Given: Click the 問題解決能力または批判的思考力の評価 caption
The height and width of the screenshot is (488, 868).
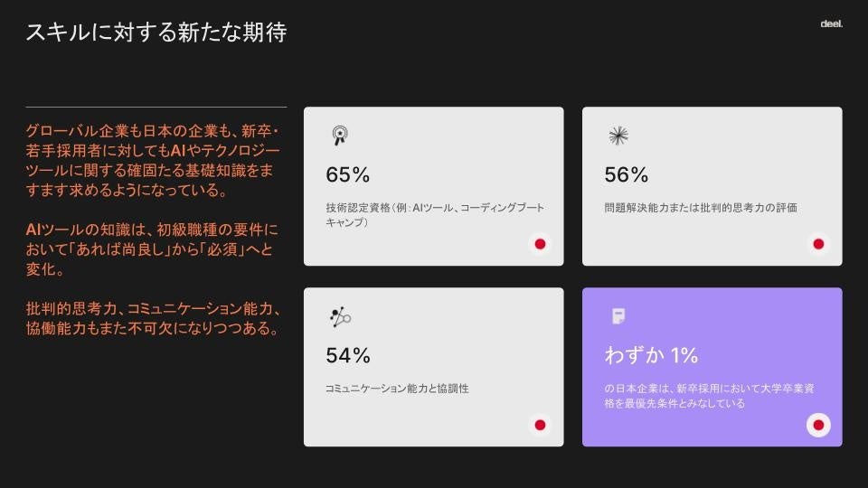Looking at the screenshot, I should click(x=700, y=208).
